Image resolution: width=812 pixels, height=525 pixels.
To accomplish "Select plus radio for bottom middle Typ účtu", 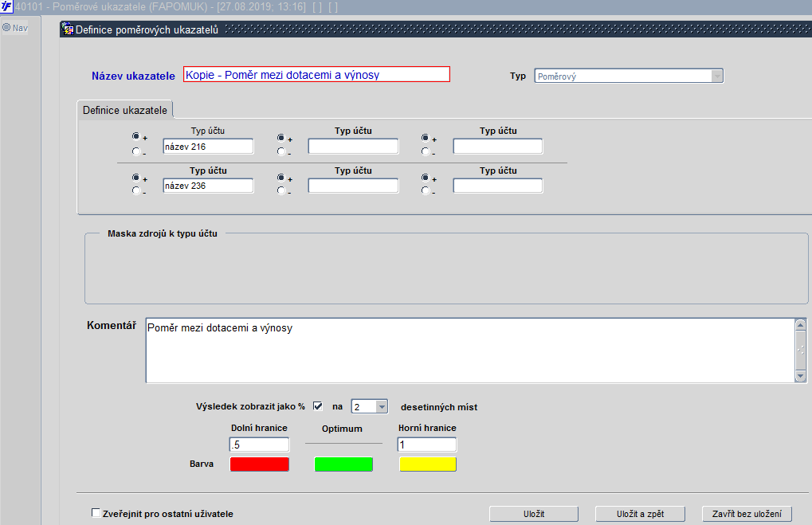I will [280, 178].
